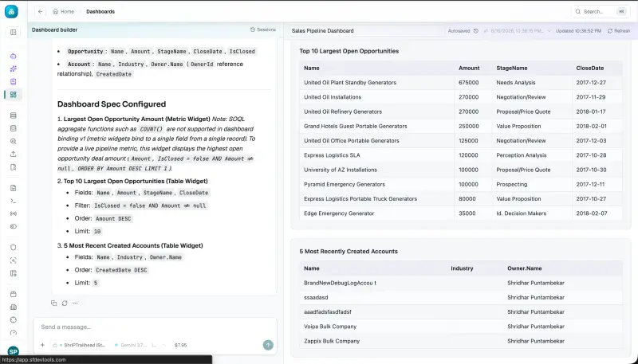Toggle the sidebar panel icon
The height and width of the screenshot is (364, 638).
coord(14,33)
